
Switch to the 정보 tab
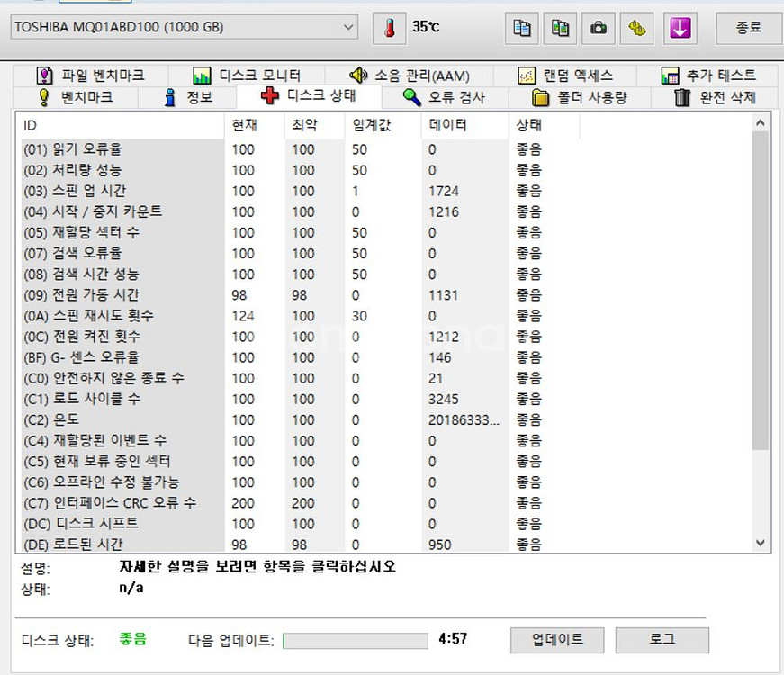click(x=188, y=97)
